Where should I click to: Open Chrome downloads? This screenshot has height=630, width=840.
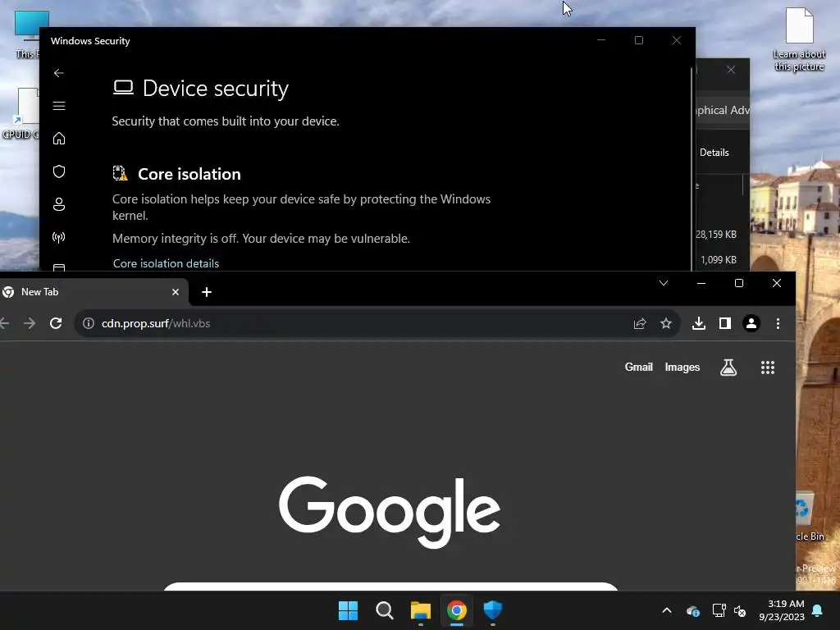coord(699,323)
